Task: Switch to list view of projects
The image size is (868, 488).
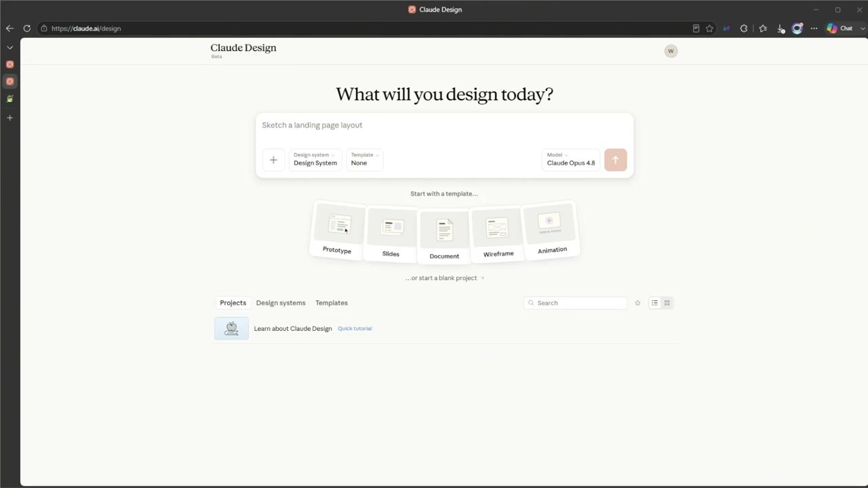Action: click(654, 303)
